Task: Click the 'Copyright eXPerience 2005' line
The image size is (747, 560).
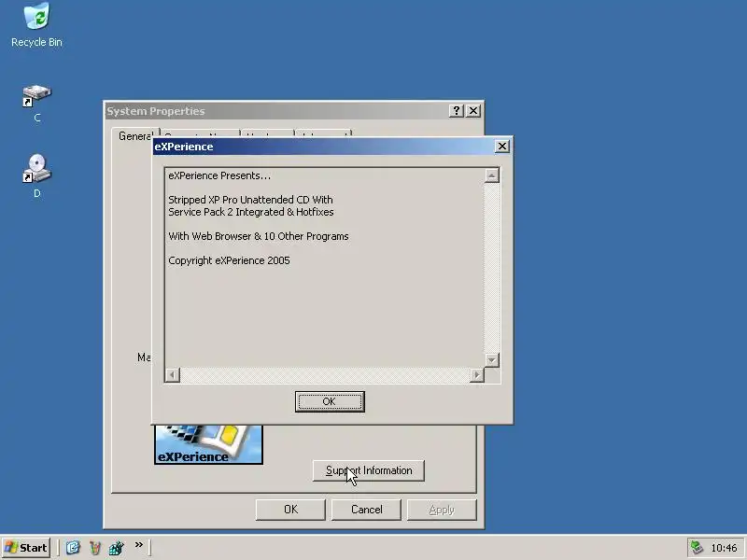Action: [229, 260]
